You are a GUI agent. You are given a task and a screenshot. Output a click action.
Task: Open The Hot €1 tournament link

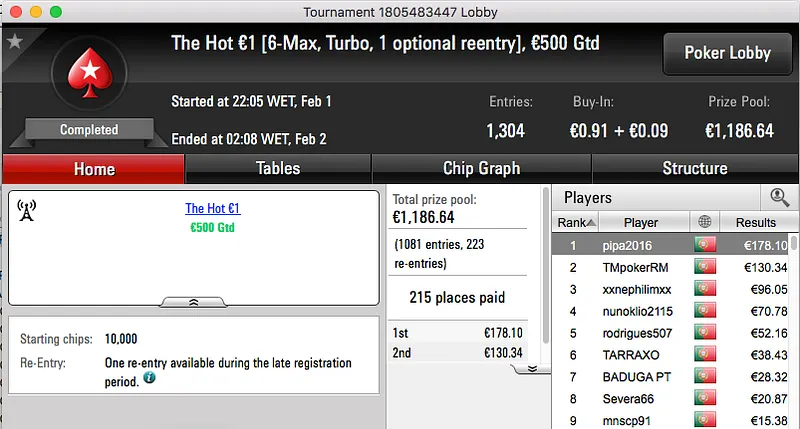[212, 209]
